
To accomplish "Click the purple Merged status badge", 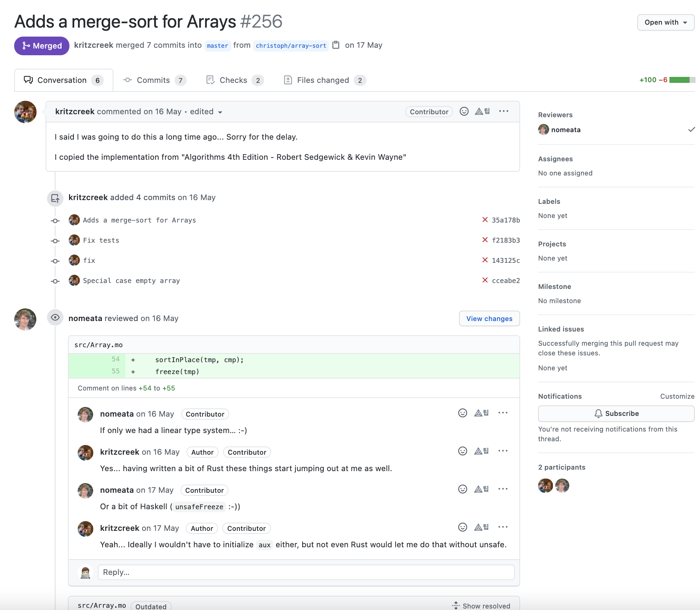I will click(42, 46).
